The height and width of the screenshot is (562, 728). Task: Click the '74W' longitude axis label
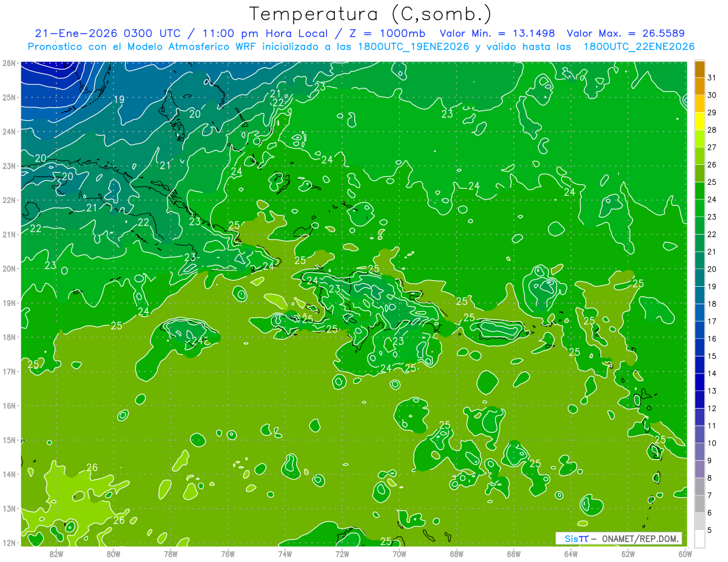(x=285, y=553)
